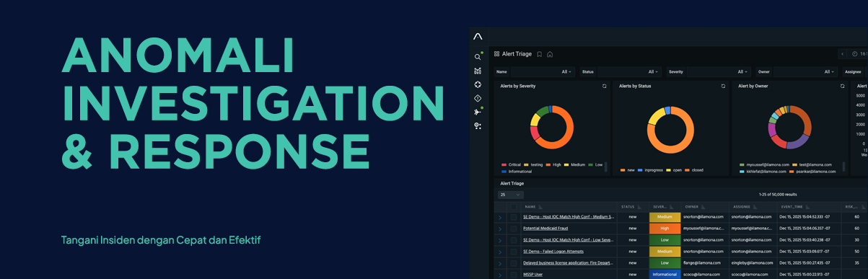Click the Alert by Owner legend scrollbar
Image resolution: width=868 pixels, height=279 pixels.
(x=844, y=167)
